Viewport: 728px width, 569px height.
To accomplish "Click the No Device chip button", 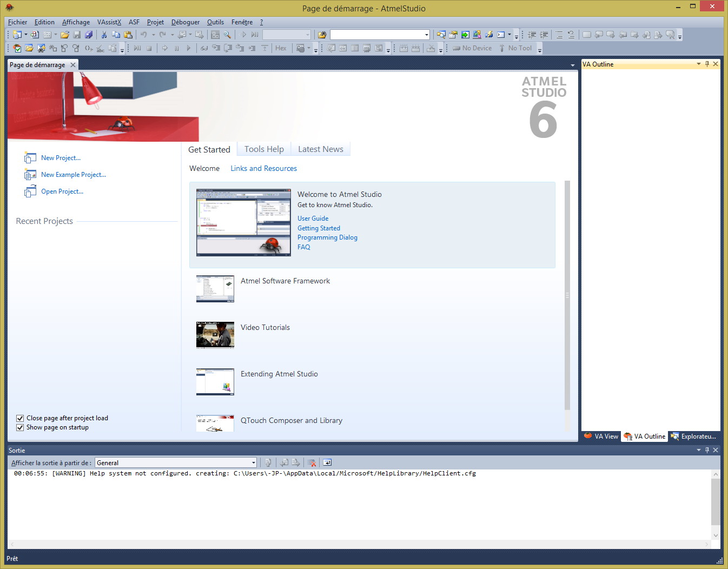I will click(x=472, y=48).
